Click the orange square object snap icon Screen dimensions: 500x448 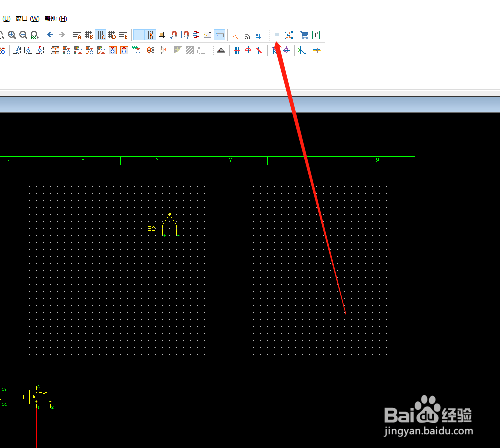(162, 35)
